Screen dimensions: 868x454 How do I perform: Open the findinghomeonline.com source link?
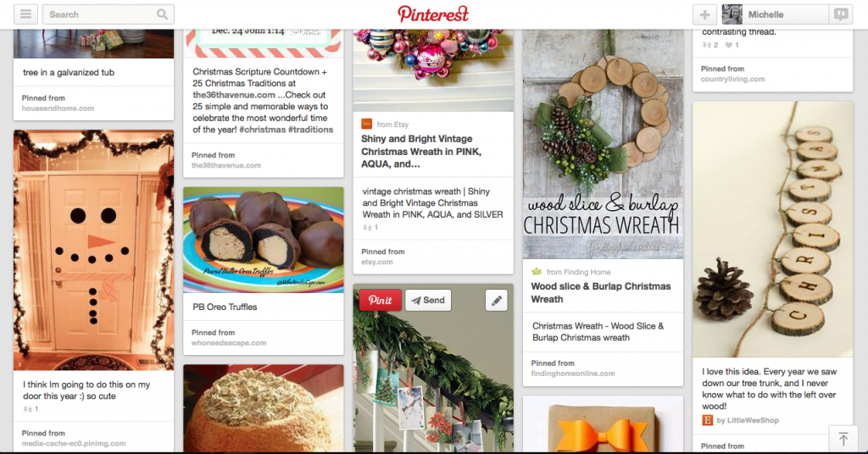coord(573,374)
